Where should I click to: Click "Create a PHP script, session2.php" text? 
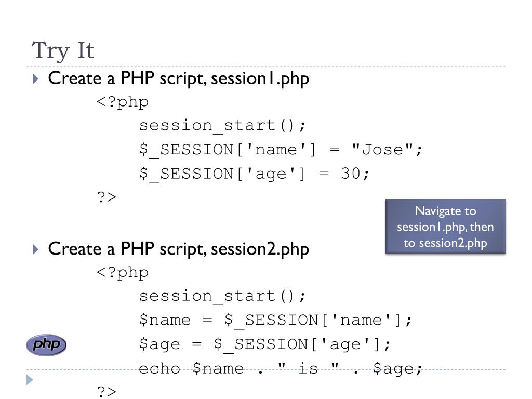[x=178, y=249]
